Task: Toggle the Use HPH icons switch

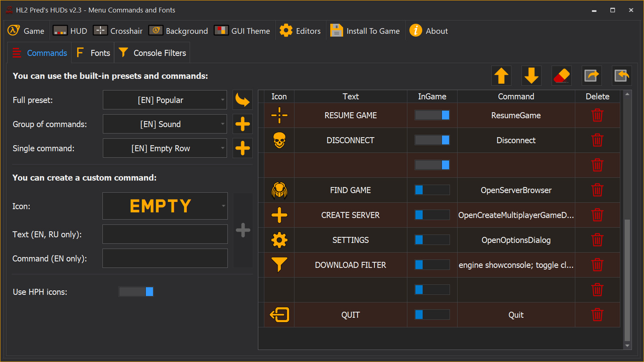Action: click(136, 292)
